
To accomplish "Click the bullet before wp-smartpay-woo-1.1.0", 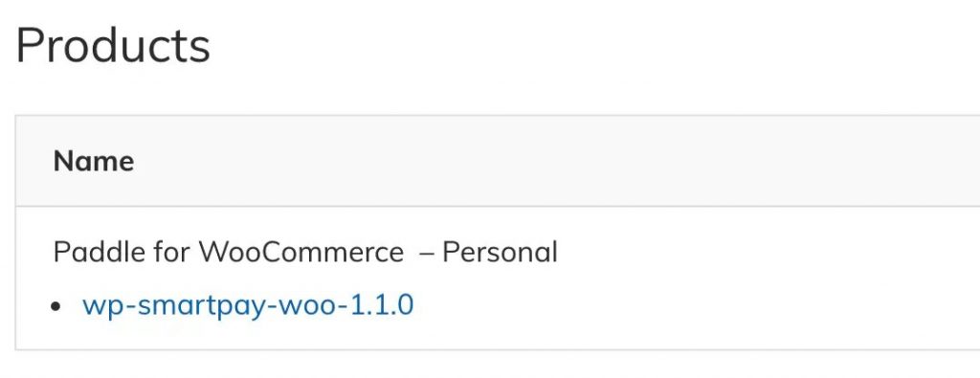I will point(58,307).
